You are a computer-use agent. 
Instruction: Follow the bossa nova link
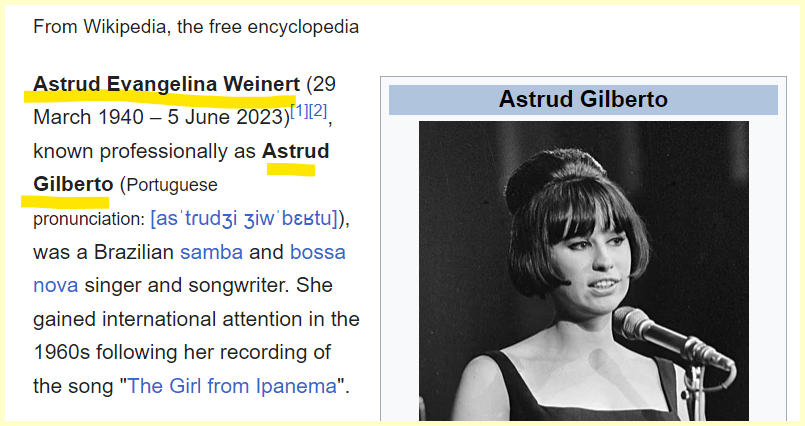[x=317, y=252]
